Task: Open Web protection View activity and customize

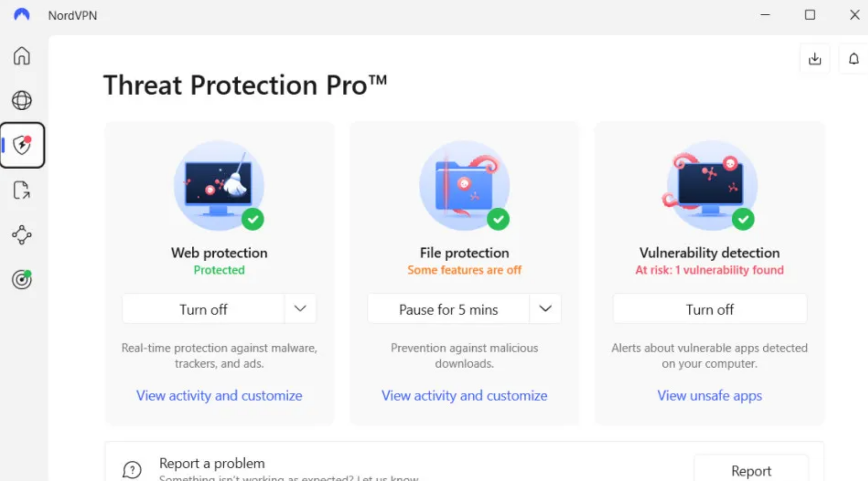Action: click(x=219, y=395)
